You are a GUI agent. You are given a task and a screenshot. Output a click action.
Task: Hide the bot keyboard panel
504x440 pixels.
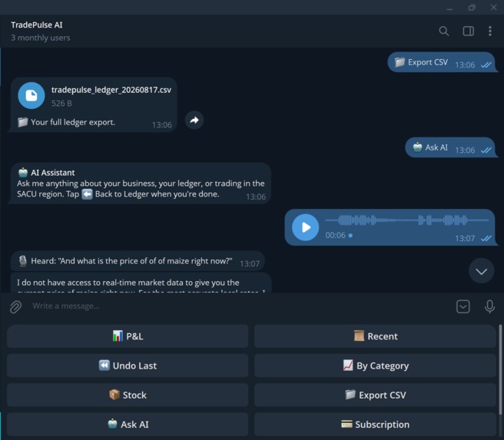point(463,306)
